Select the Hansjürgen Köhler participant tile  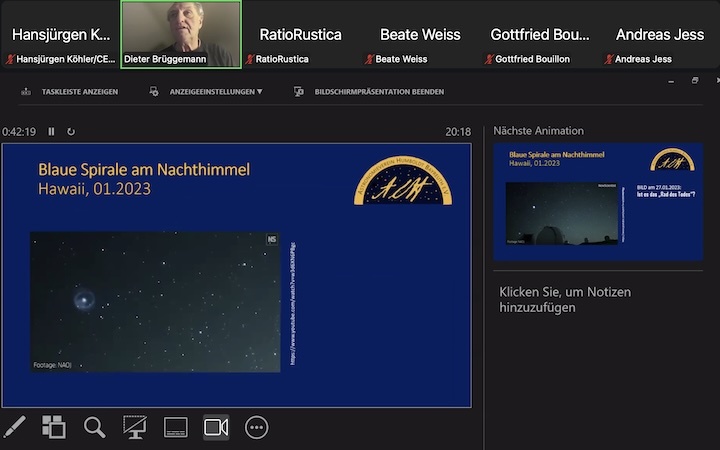pos(61,34)
